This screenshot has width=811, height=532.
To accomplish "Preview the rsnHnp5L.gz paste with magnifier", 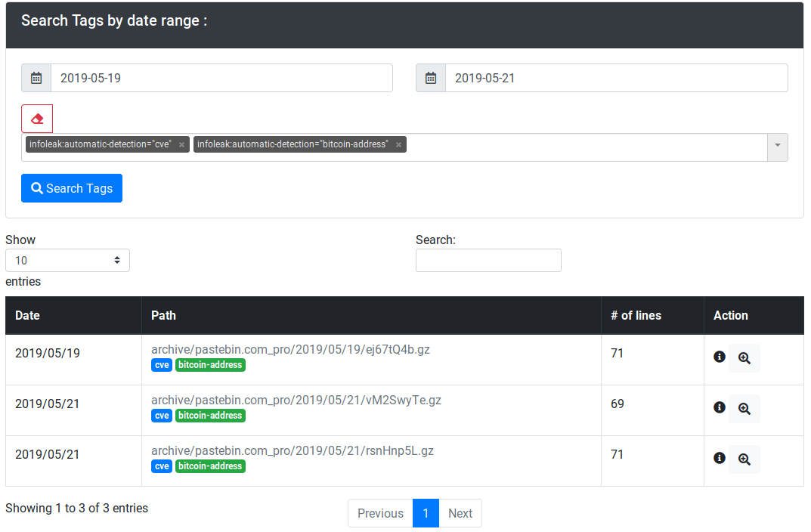I will [x=744, y=459].
